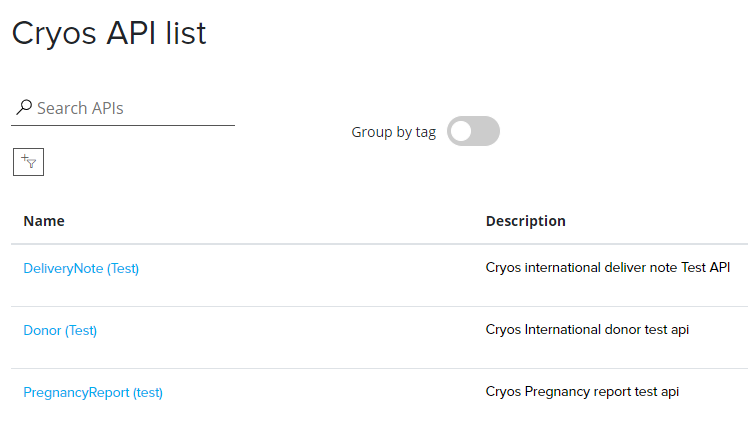Open the Donor (Test) API link
748x439 pixels.
pyautogui.click(x=60, y=330)
